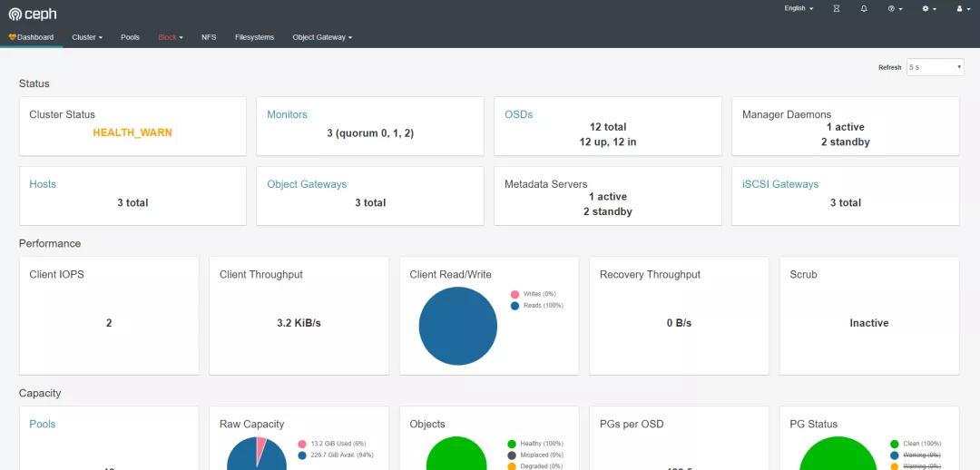
Task: Click the '3 (quorum 0, 1, 2)' value
Action: [370, 133]
